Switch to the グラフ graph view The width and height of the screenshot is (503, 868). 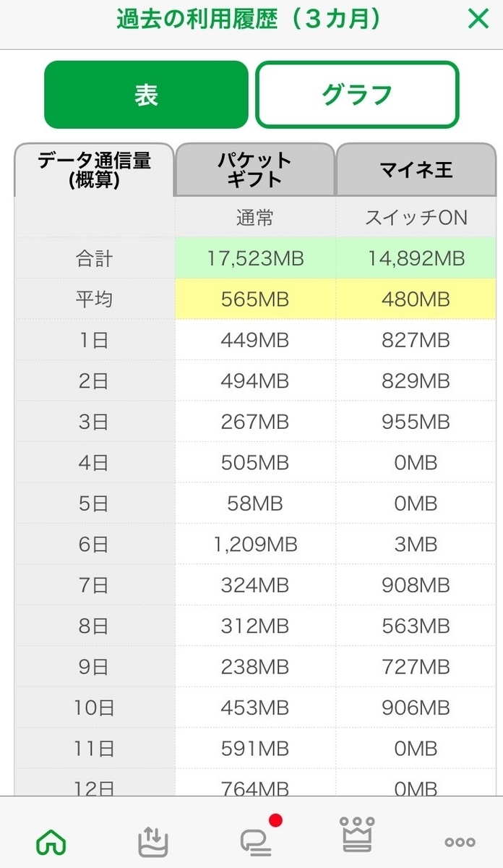[x=357, y=95]
